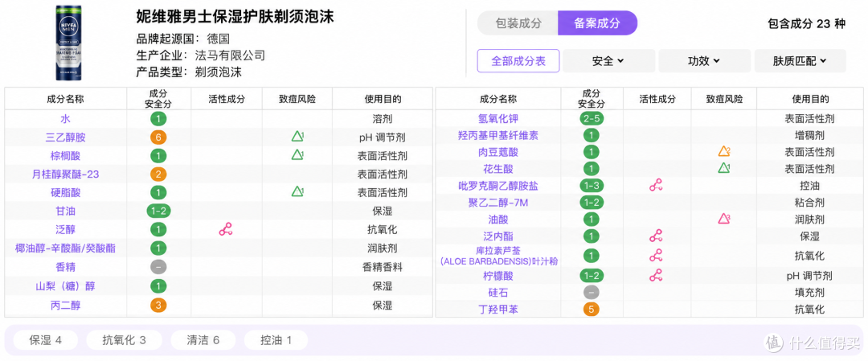Open the 油酸 ingredient link
Image resolution: width=868 pixels, height=361 pixels.
498,219
